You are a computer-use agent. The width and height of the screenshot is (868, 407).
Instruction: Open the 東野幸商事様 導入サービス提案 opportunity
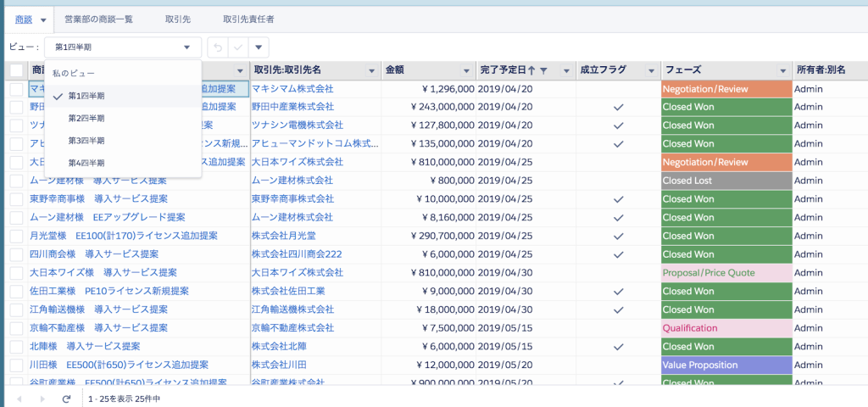pos(99,199)
